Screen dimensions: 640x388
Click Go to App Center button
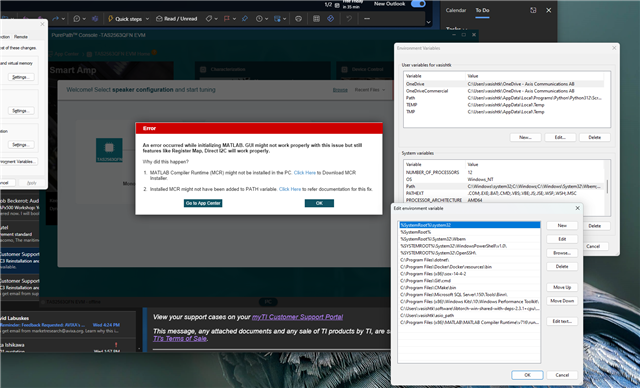[203, 203]
